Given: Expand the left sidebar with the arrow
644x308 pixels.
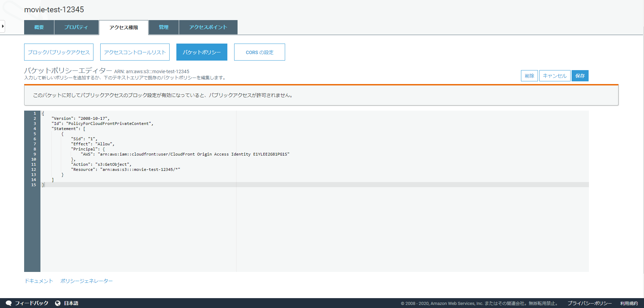Looking at the screenshot, I should (3, 26).
